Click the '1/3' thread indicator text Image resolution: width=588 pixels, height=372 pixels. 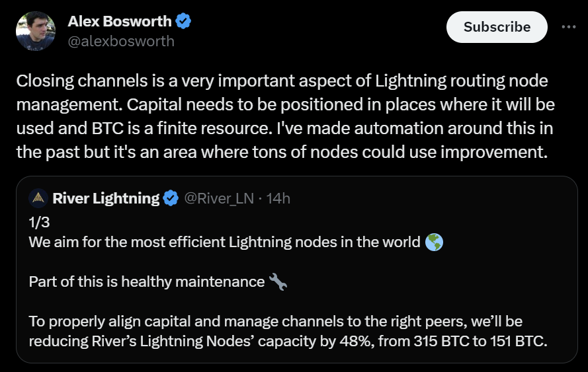[40, 222]
